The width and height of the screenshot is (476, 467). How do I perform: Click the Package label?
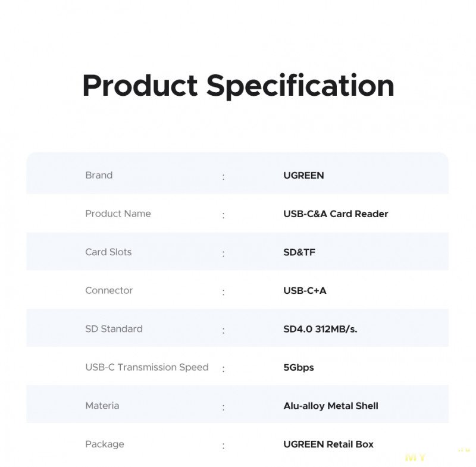pos(105,444)
